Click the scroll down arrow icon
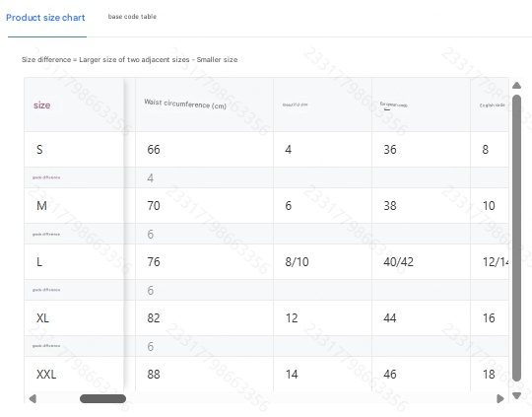This screenshot has height=417, width=532. 516,396
